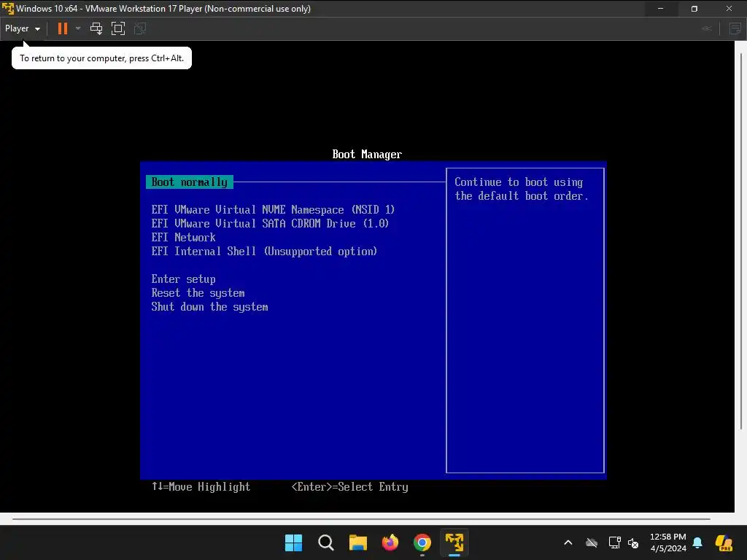
Task: Select EFI VMware Virtual SATA CDROM Drive
Action: tap(270, 223)
